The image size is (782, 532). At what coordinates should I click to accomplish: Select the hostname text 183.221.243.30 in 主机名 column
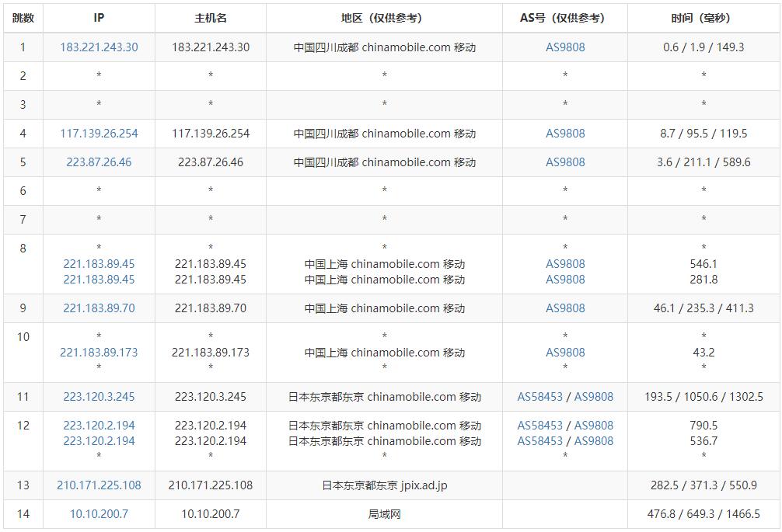click(x=211, y=47)
